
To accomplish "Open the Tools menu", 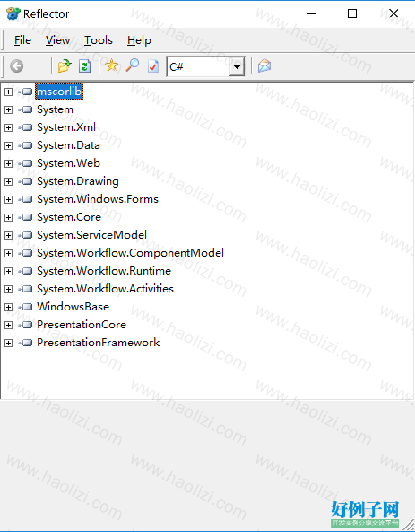I will click(98, 40).
